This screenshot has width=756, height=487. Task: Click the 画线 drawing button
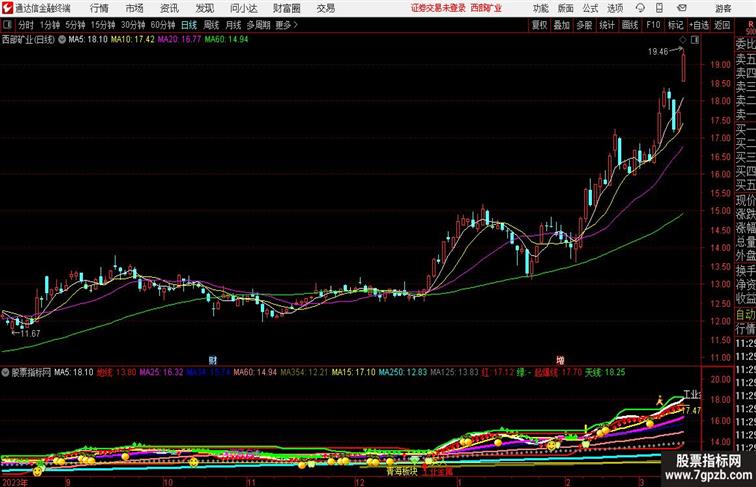(x=630, y=25)
